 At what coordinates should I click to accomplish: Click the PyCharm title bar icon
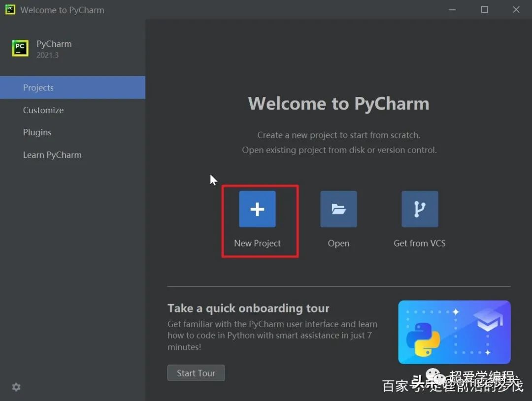pyautogui.click(x=10, y=9)
